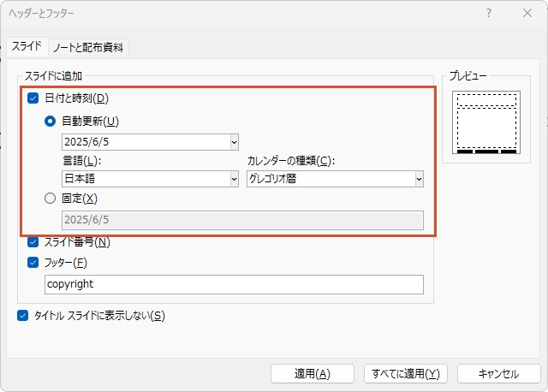The image size is (548, 392).
Task: Uncheck the 日付と時刻 checkbox
Action: [33, 98]
